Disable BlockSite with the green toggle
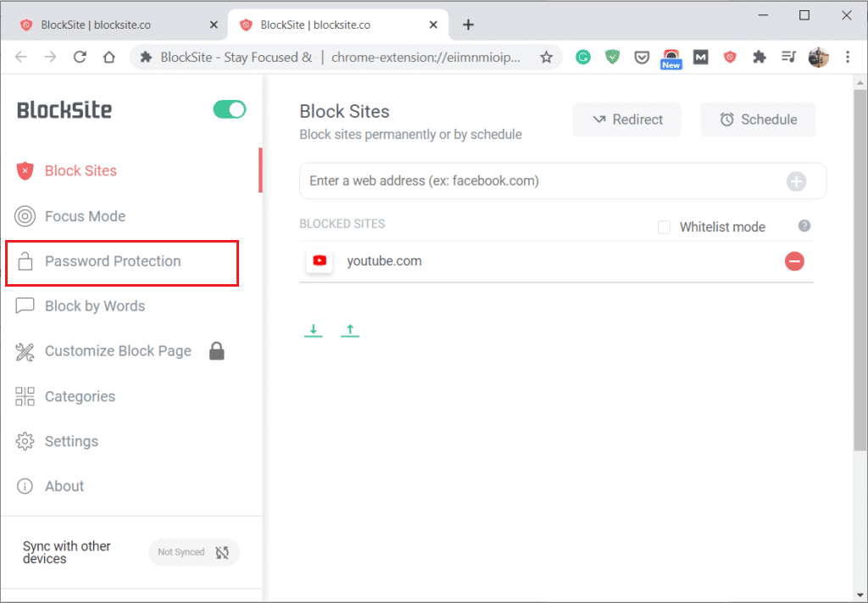 coord(229,109)
